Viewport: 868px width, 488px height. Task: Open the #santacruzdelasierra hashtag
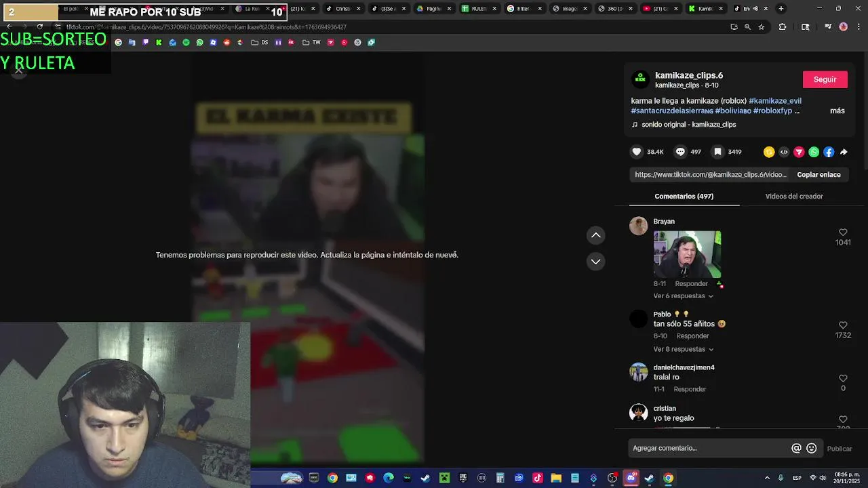(x=671, y=110)
